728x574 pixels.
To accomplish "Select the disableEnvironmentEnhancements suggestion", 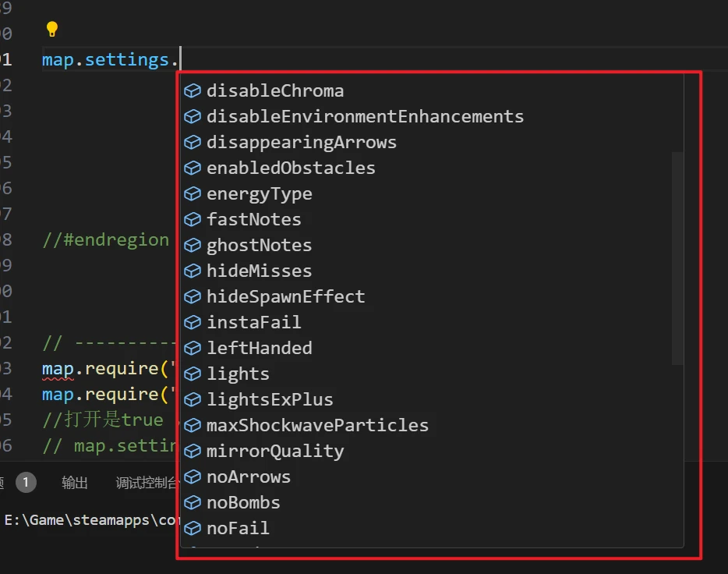I will [x=365, y=117].
